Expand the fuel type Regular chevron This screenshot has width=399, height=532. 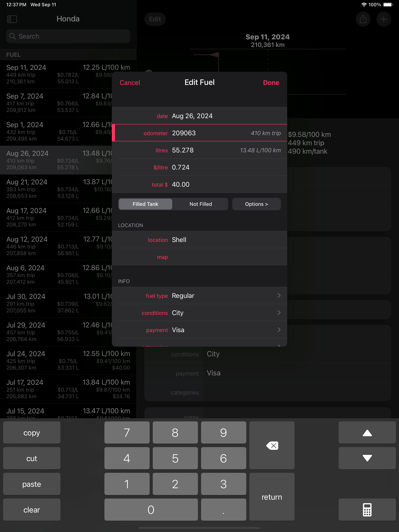tap(279, 295)
